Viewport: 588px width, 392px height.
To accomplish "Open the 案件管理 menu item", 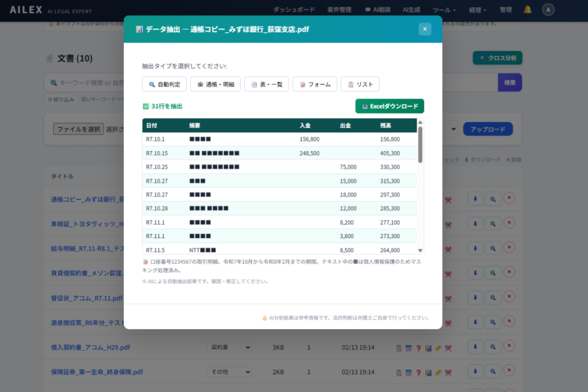I will pos(339,10).
